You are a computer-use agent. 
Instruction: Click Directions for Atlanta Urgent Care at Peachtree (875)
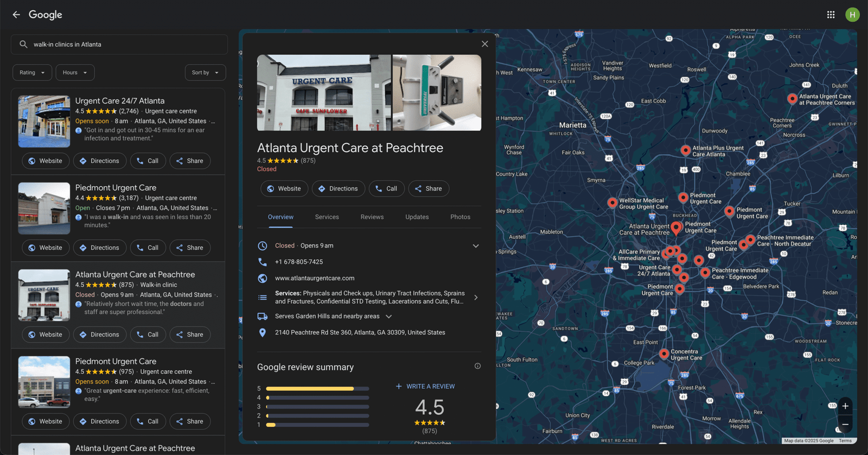click(100, 335)
